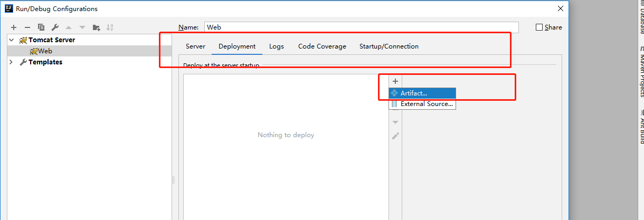
Task: Remove the selected run configuration
Action: (x=27, y=27)
